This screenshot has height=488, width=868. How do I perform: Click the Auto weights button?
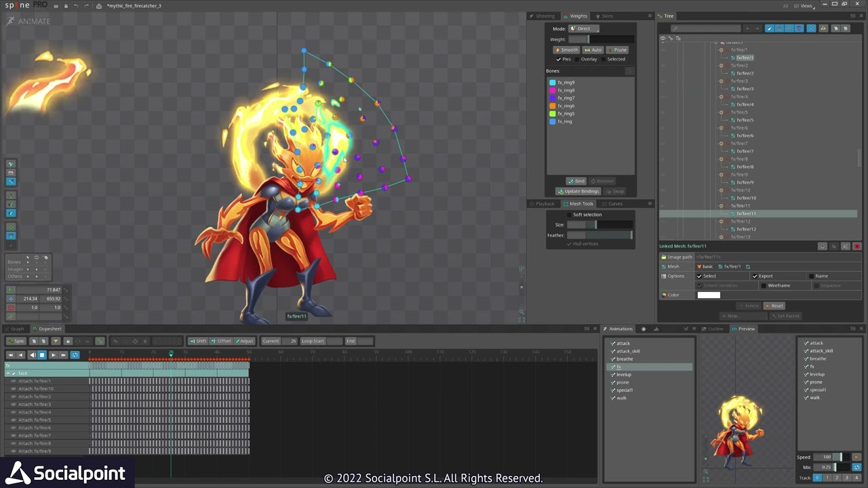[x=593, y=49]
